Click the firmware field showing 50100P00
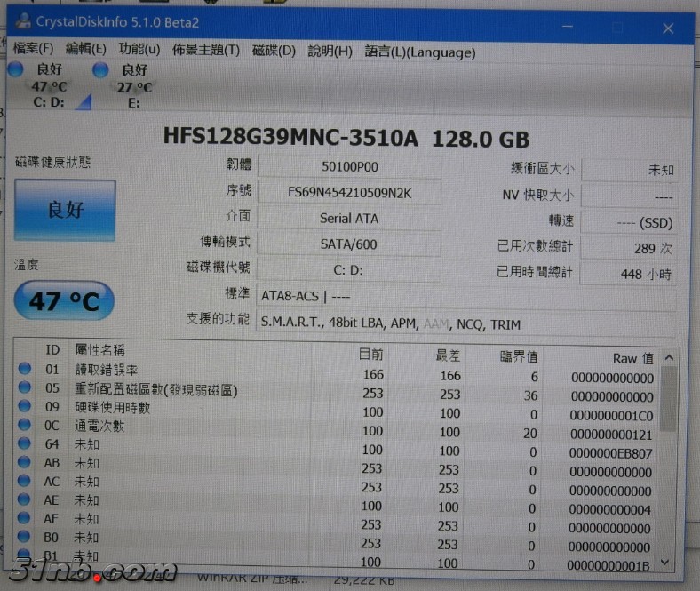 (x=349, y=166)
